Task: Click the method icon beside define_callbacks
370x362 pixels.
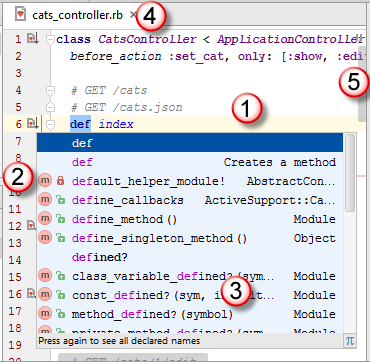Action: pyautogui.click(x=44, y=200)
